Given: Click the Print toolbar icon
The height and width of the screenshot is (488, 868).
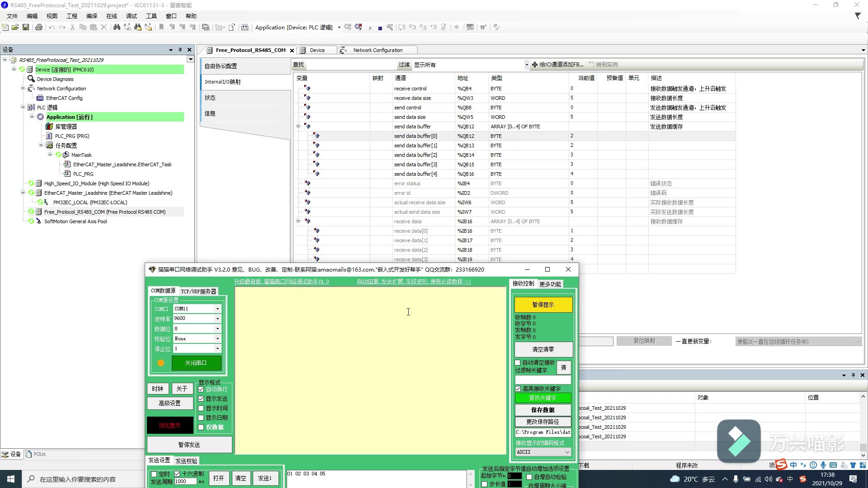Looking at the screenshot, I should point(39,27).
